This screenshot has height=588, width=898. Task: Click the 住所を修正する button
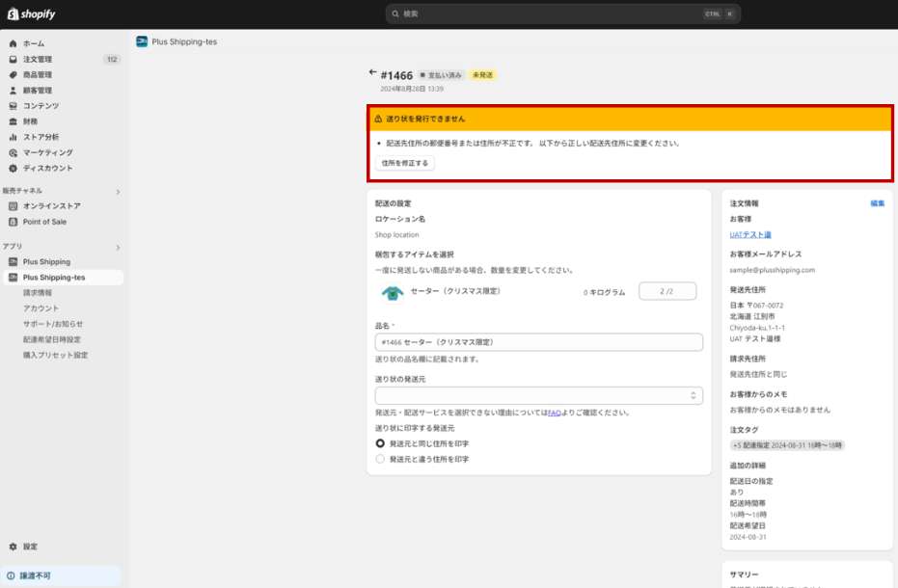tap(405, 164)
